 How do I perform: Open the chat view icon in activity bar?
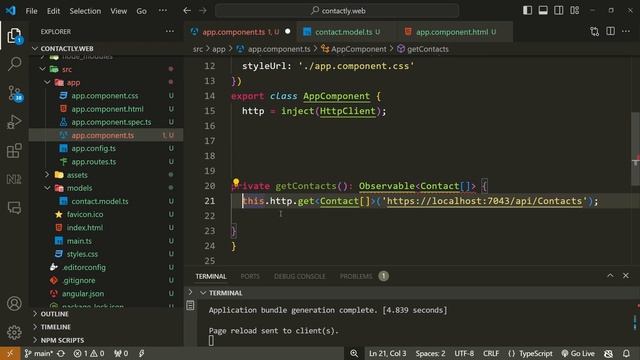click(14, 208)
